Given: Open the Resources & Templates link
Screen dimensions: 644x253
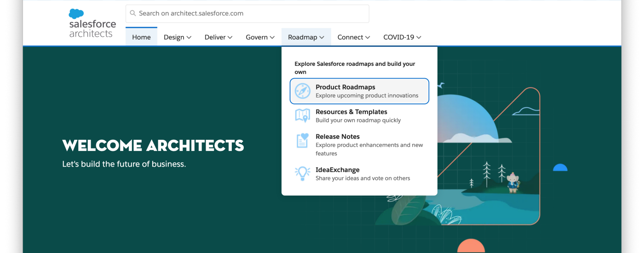Looking at the screenshot, I should point(359,116).
